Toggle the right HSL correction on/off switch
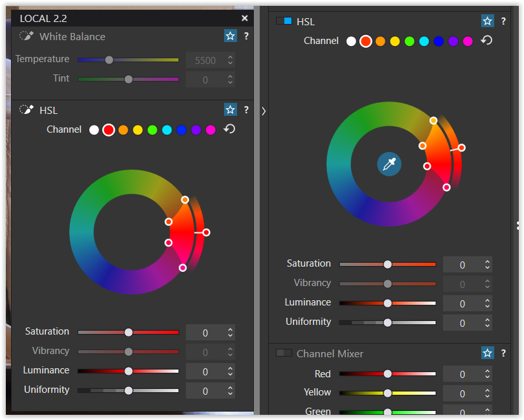The width and height of the screenshot is (524, 420). point(284,21)
